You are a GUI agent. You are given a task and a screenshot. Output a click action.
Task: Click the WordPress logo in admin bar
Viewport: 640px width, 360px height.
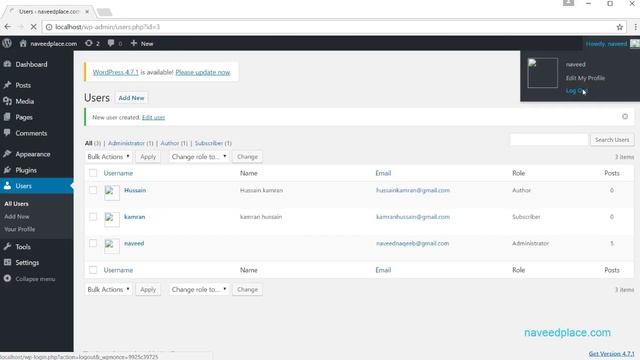point(7,43)
